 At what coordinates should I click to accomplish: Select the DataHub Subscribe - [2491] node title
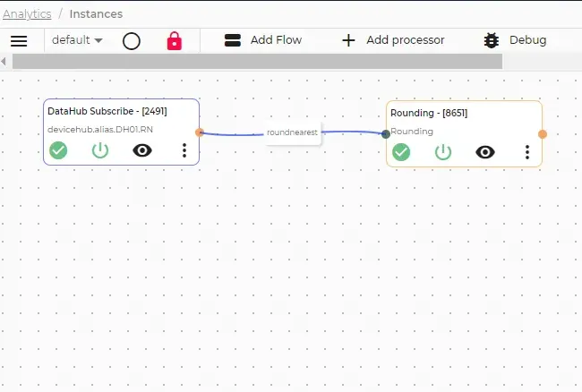(x=107, y=111)
